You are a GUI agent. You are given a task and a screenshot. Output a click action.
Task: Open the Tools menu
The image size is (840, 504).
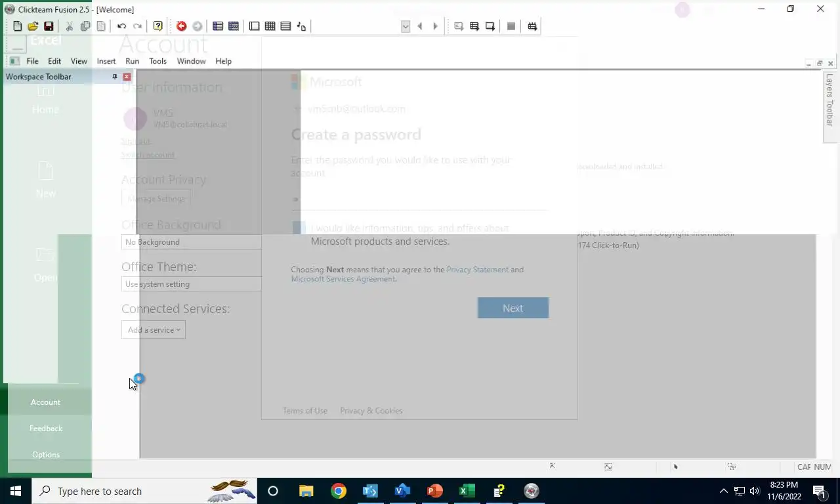click(158, 61)
